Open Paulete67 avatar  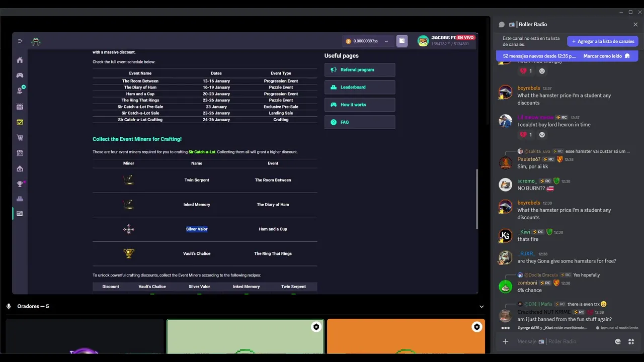point(505,163)
